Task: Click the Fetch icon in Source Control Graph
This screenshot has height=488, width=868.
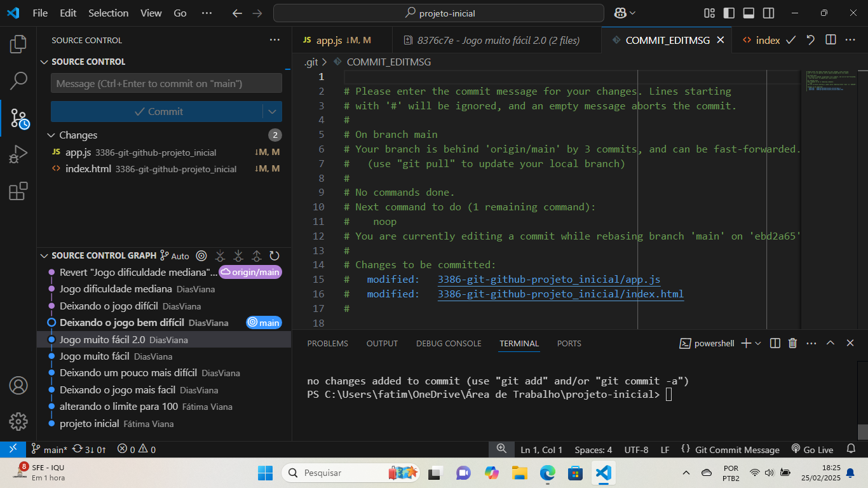Action: pyautogui.click(x=220, y=255)
